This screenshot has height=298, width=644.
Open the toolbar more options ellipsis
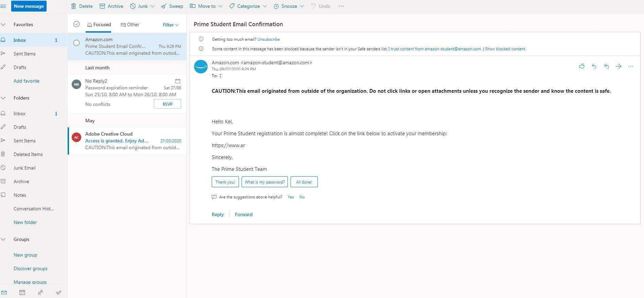341,6
